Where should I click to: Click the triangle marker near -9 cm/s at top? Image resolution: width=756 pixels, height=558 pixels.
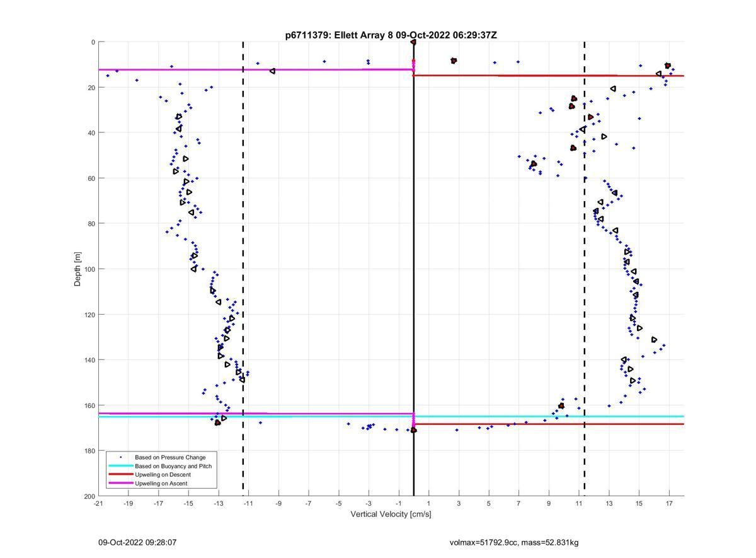(272, 71)
